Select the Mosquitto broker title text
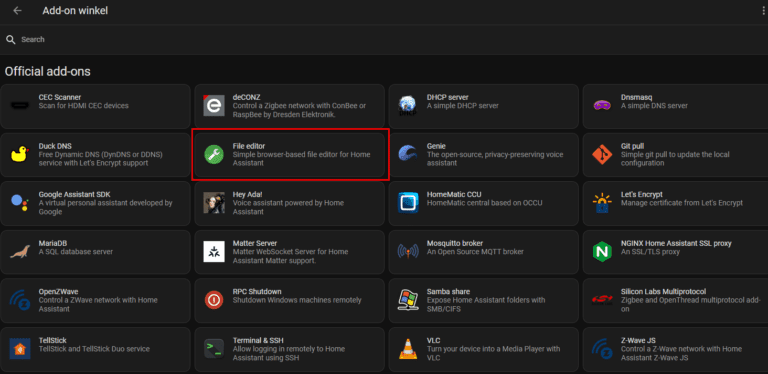The image size is (768, 374). click(x=455, y=243)
